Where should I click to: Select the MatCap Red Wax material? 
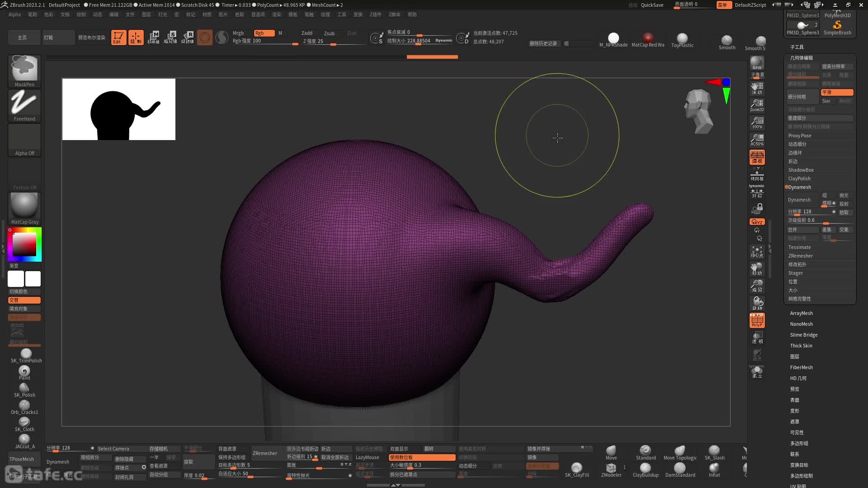pos(648,40)
